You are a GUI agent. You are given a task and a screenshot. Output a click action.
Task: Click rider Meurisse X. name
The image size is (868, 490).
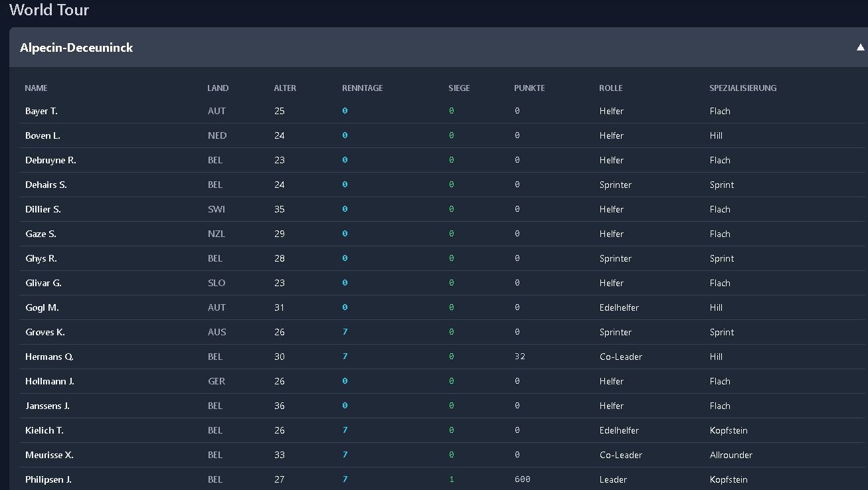pos(49,455)
